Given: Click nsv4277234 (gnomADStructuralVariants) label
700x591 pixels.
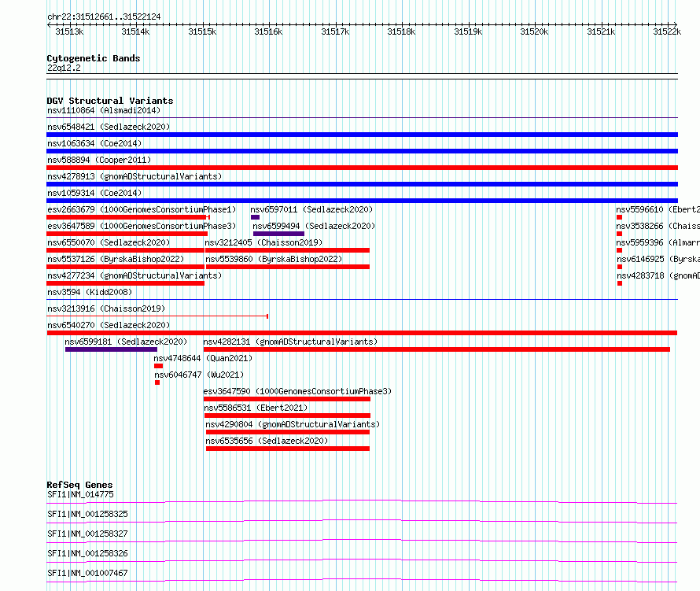Looking at the screenshot, I should 134,275.
